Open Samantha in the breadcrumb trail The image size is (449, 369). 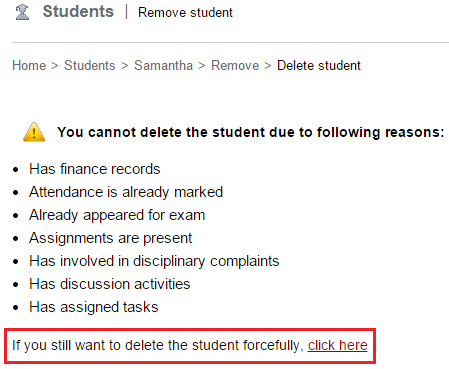tap(163, 65)
